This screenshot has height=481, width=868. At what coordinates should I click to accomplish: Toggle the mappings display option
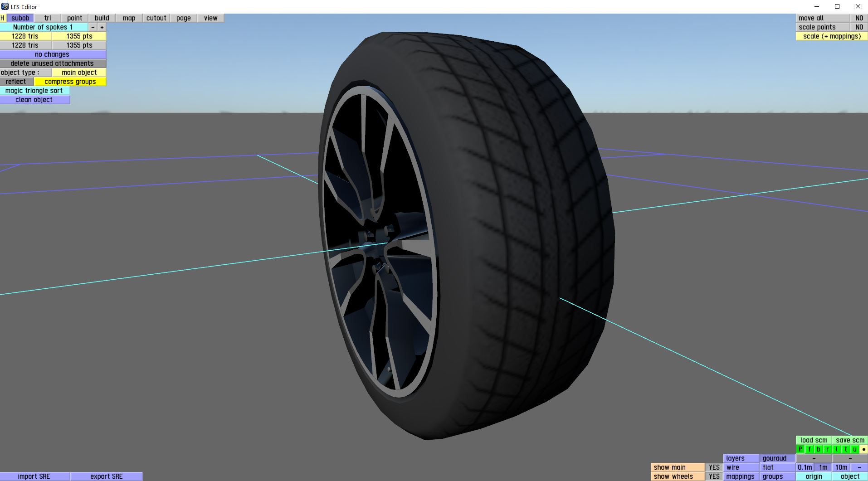coord(741,476)
